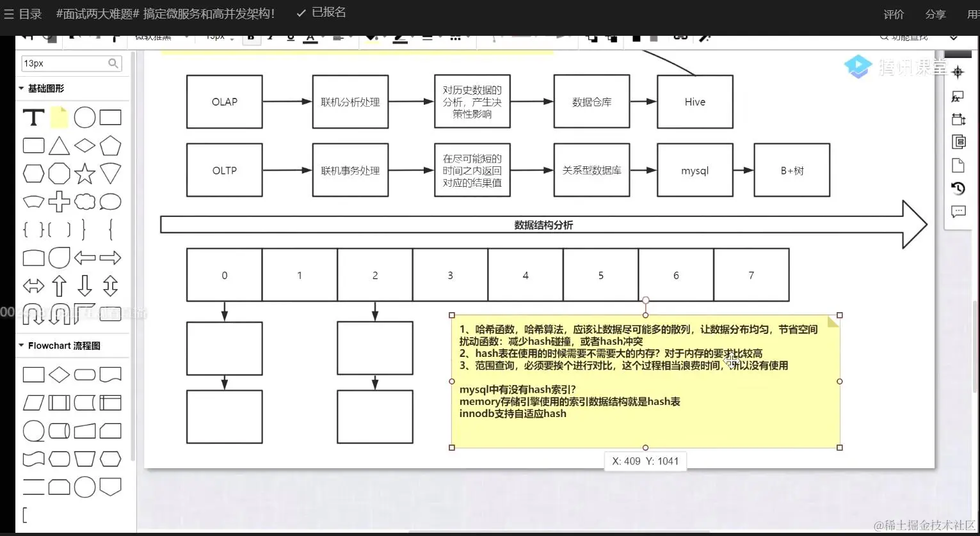Select the 数据结构分析 arrow shape

543,225
